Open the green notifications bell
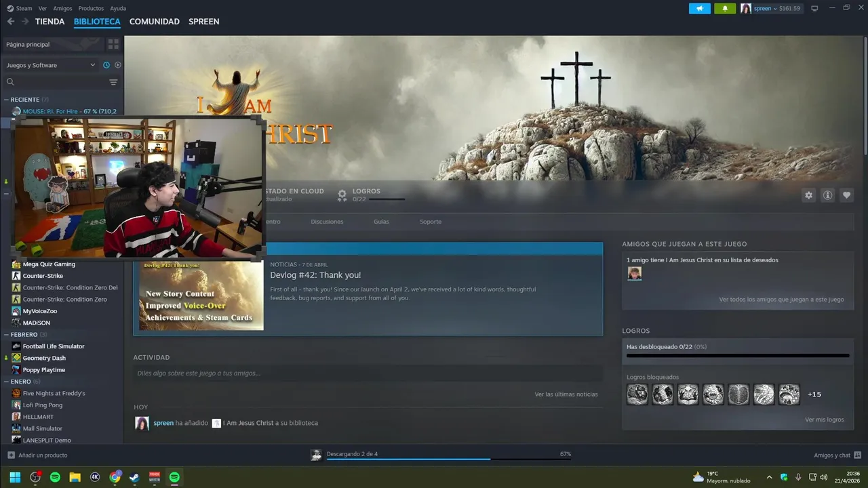Viewport: 868px width, 488px height. tap(725, 8)
